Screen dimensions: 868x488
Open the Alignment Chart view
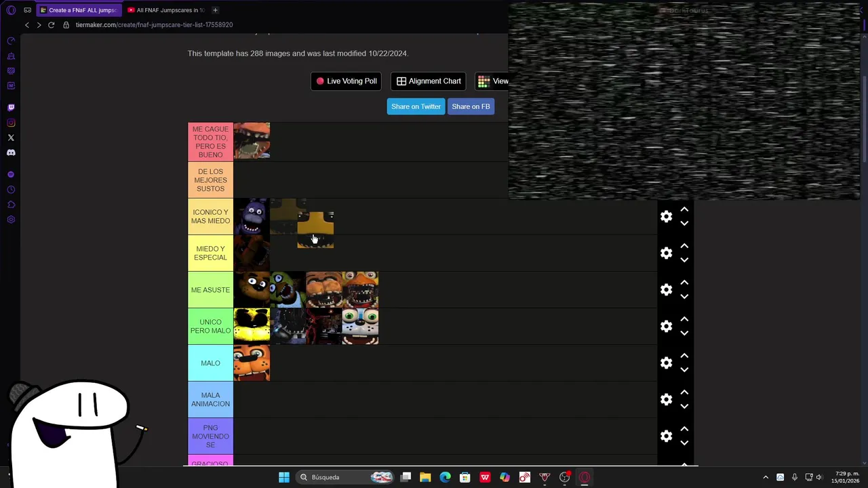[x=428, y=81]
